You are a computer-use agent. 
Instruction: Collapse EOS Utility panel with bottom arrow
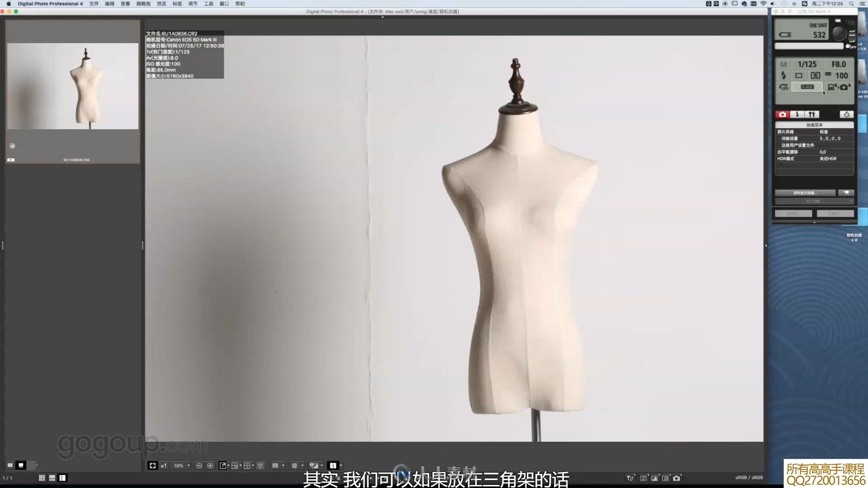click(x=815, y=222)
